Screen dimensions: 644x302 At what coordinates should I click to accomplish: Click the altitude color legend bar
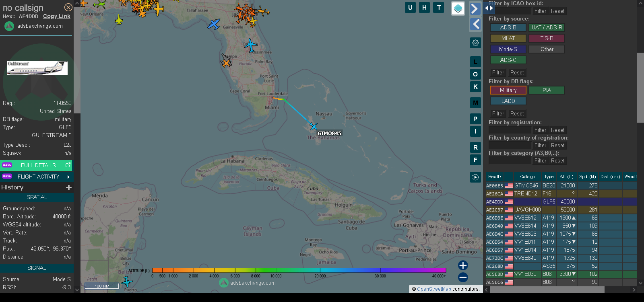[299, 270]
